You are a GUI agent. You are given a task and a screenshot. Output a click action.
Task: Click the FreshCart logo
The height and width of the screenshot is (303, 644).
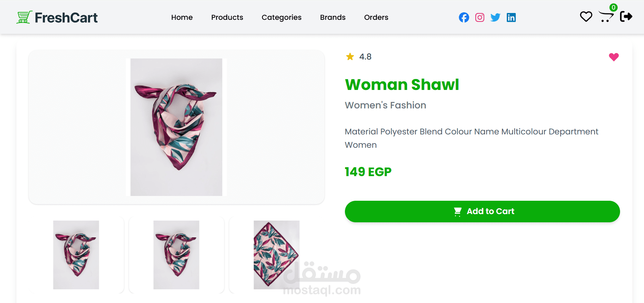coord(57,17)
